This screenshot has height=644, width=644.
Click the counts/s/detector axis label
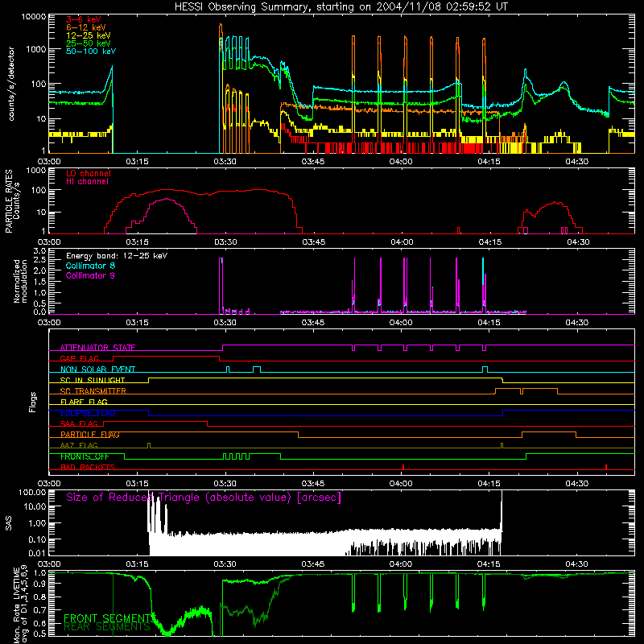tap(11, 84)
